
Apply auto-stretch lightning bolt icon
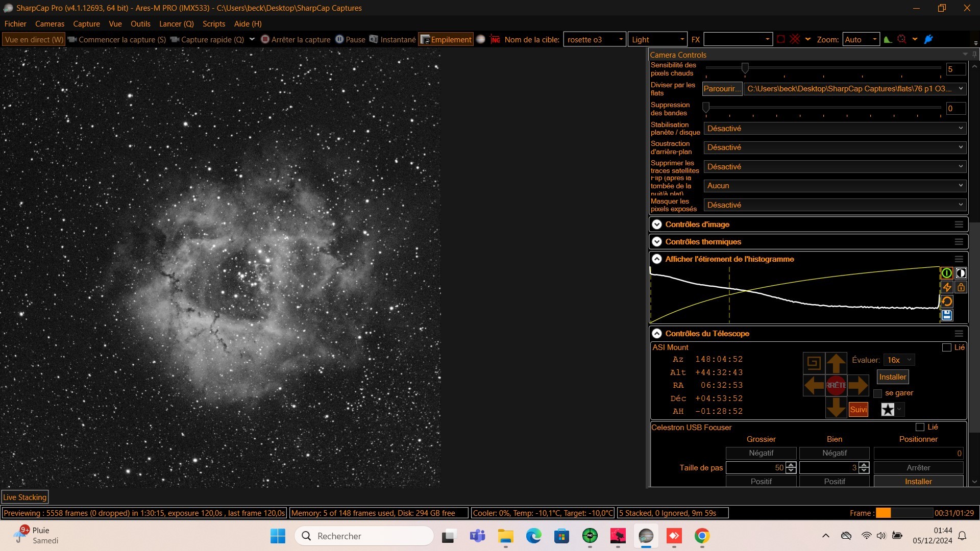pos(946,287)
